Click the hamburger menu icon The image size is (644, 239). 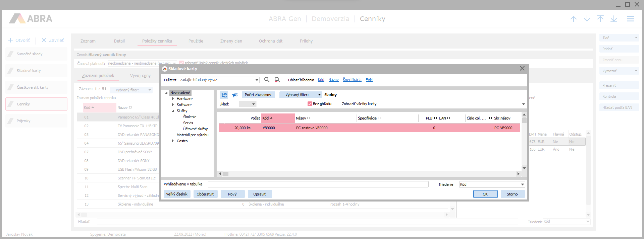click(630, 19)
